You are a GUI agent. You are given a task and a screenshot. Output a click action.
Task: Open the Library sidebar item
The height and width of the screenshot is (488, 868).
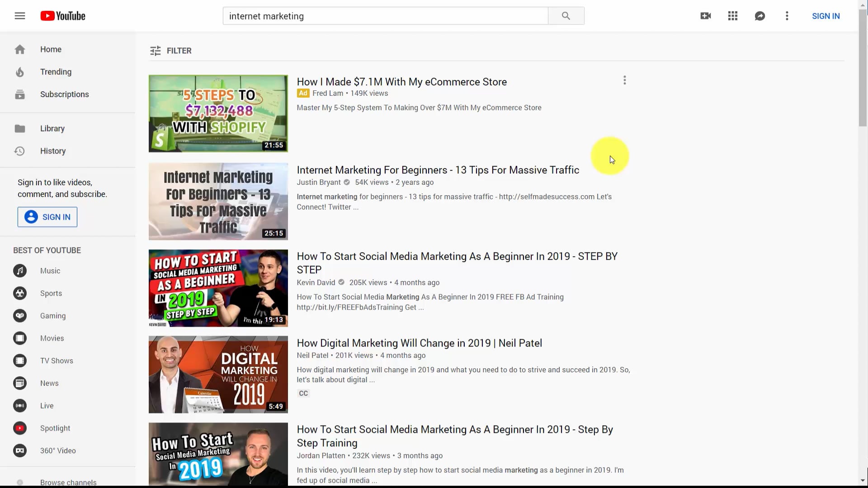(x=52, y=128)
